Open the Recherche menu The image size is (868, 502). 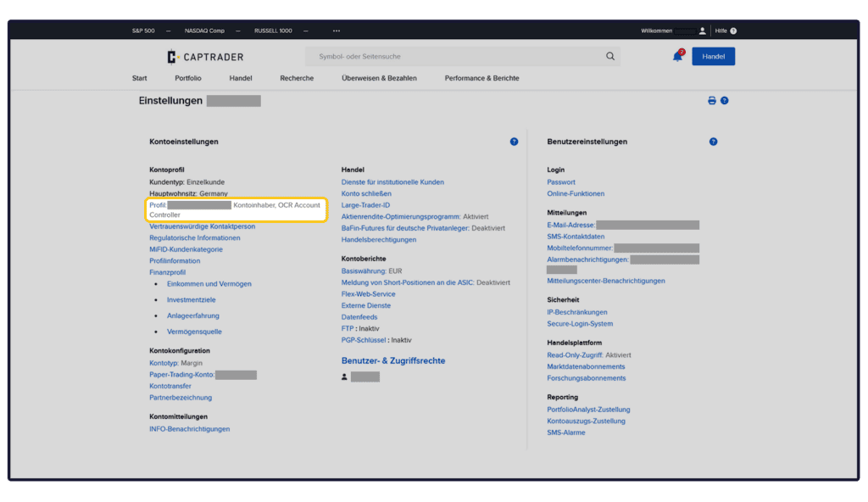tap(297, 78)
